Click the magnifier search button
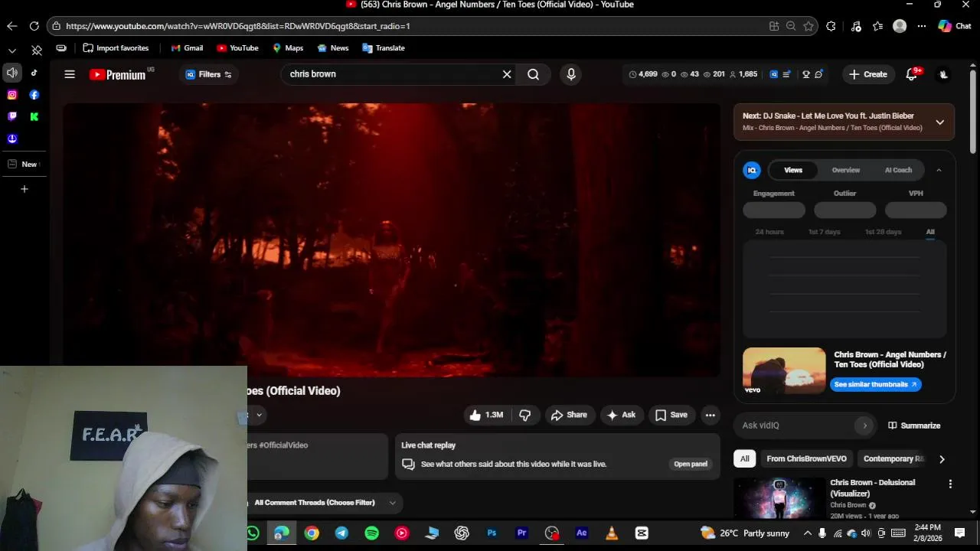Image resolution: width=980 pixels, height=551 pixels. click(x=534, y=74)
